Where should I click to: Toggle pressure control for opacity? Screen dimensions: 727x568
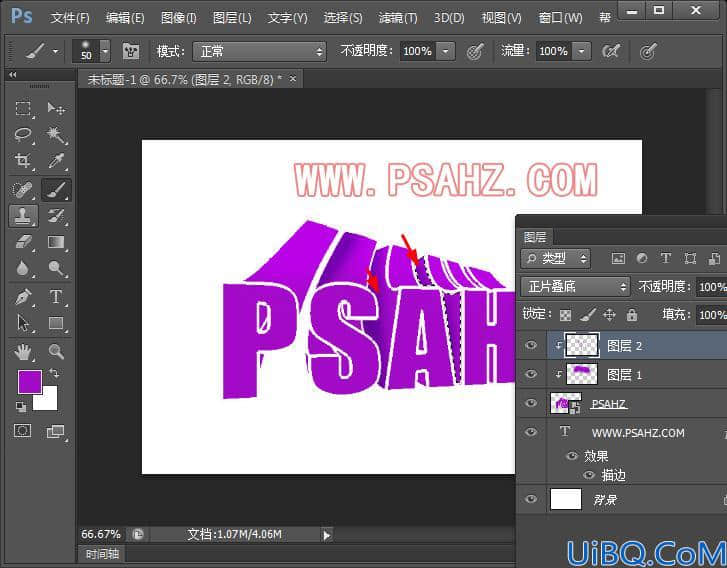click(x=475, y=51)
